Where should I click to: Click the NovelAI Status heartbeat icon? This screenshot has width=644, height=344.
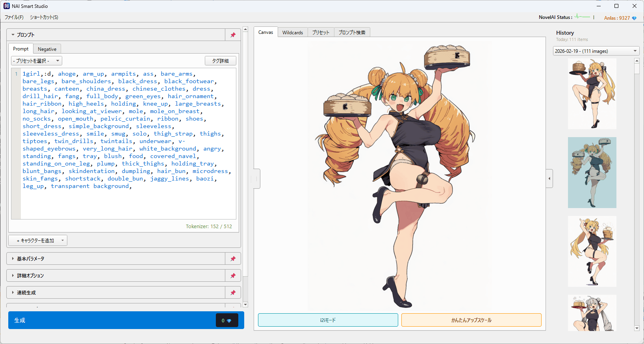point(582,17)
